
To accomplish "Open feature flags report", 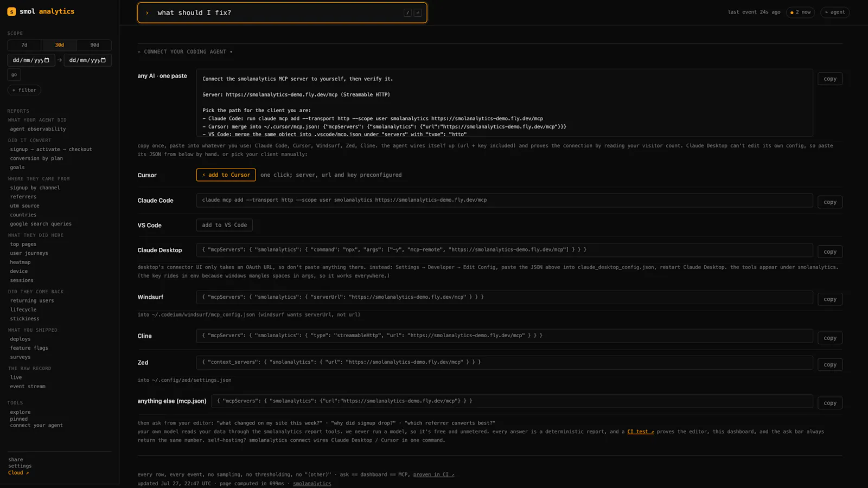I will click(29, 348).
